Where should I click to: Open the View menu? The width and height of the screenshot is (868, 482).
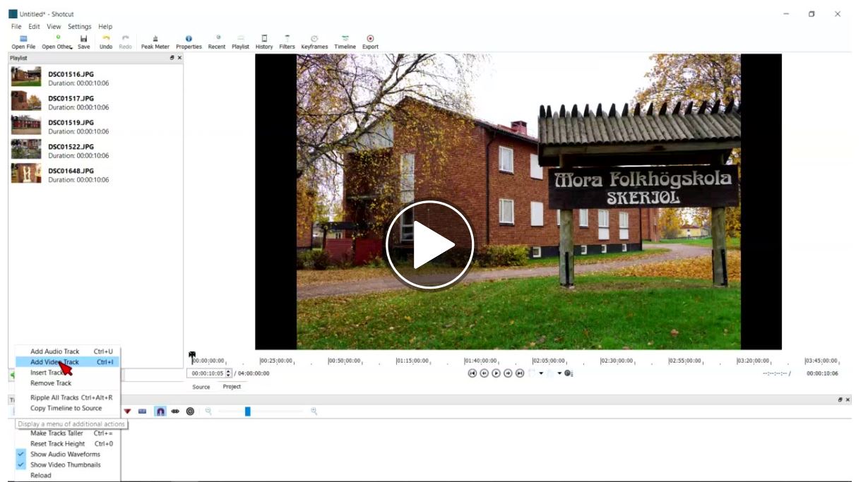coord(54,27)
